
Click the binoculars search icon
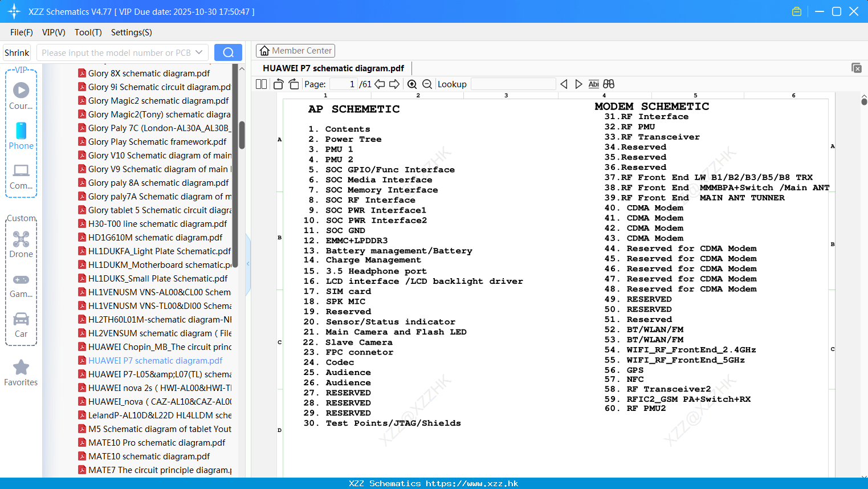[x=609, y=84]
